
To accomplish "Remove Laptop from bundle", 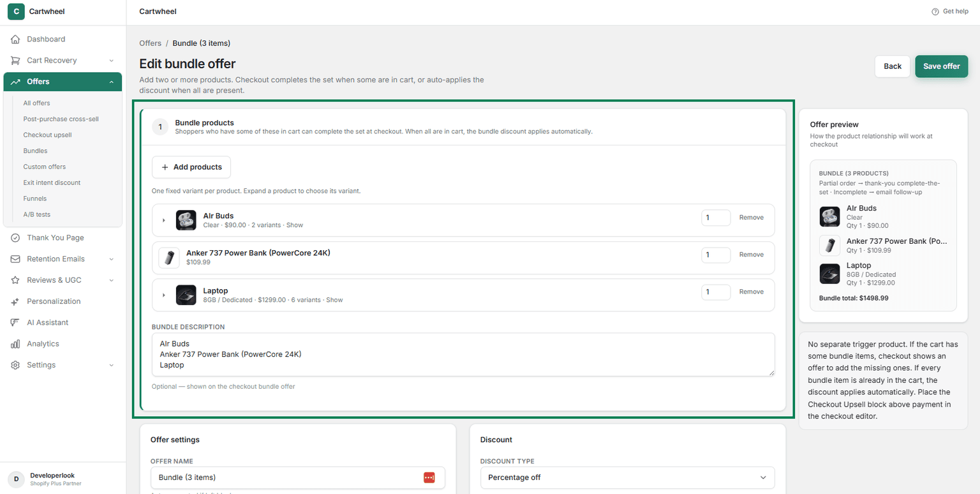I will (751, 292).
